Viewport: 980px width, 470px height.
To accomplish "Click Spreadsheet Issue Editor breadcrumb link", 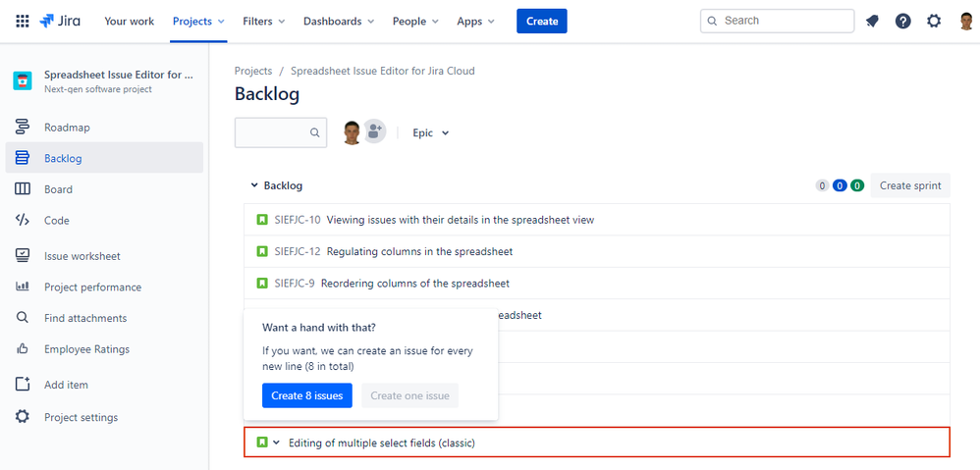I will click(x=383, y=72).
